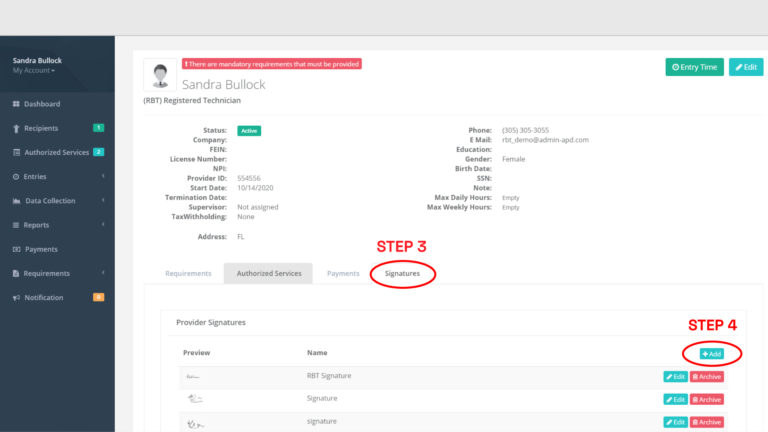The image size is (768, 432).
Task: Click the capitalized Signature row preview image
Action: pyautogui.click(x=195, y=399)
